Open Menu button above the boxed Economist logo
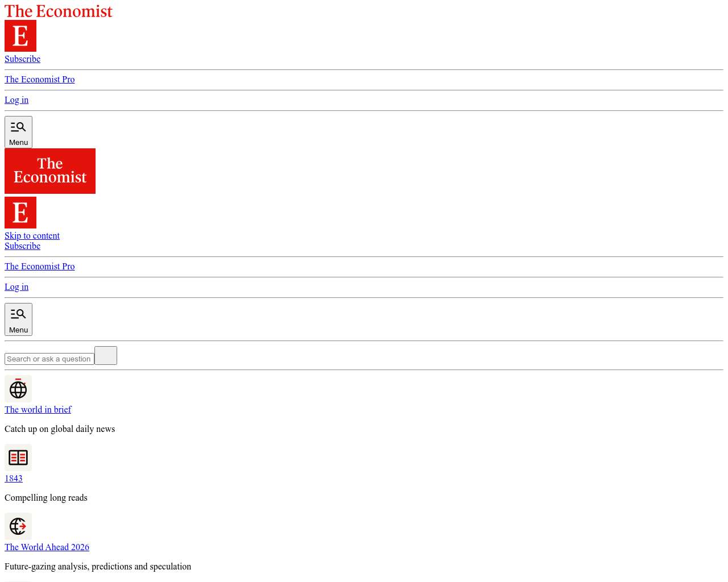Image resolution: width=728 pixels, height=582 pixels. point(18,132)
